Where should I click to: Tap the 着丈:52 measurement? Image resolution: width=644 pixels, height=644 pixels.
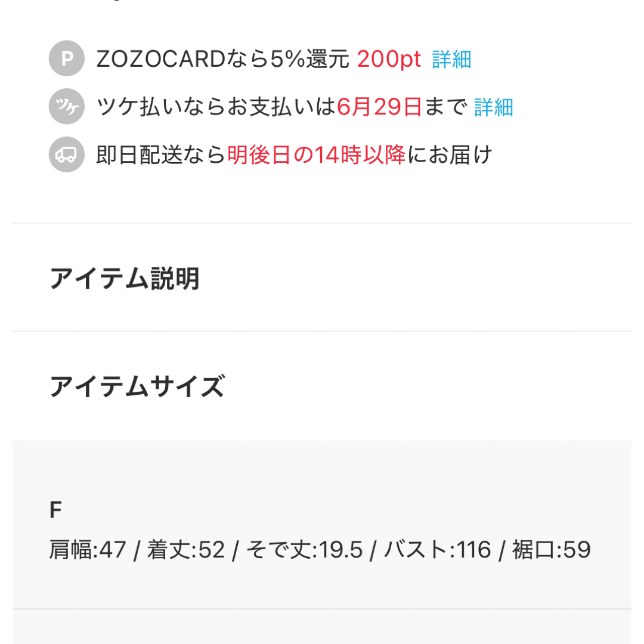click(x=186, y=550)
